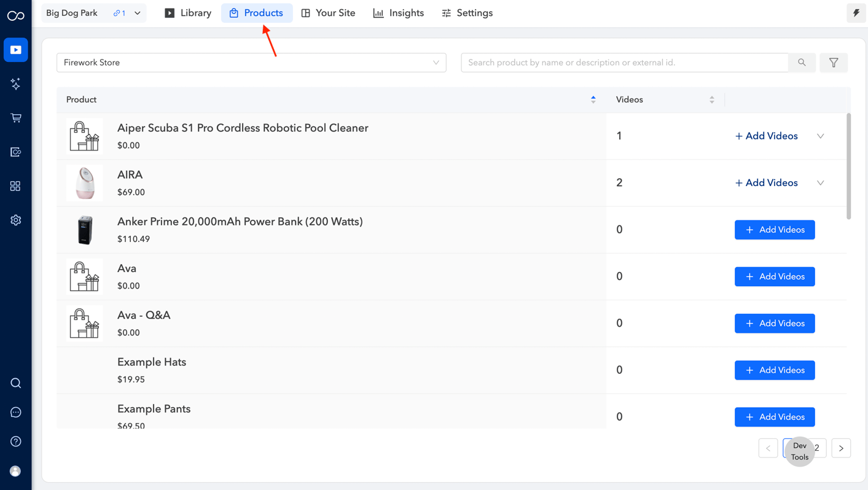Image resolution: width=868 pixels, height=490 pixels.
Task: Select the shopping cart icon in the sidebar
Action: tap(15, 117)
